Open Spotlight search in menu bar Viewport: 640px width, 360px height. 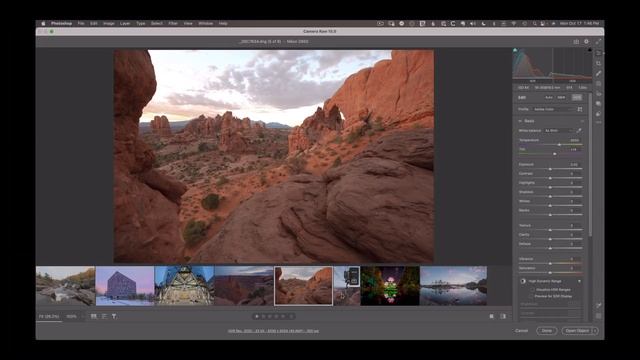coord(534,24)
